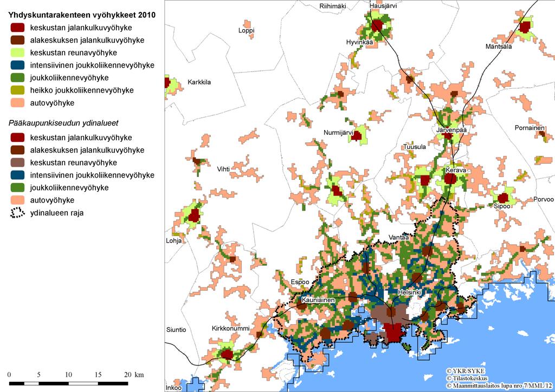Click the 'ydinalueen raja' legend label

pos(56,213)
